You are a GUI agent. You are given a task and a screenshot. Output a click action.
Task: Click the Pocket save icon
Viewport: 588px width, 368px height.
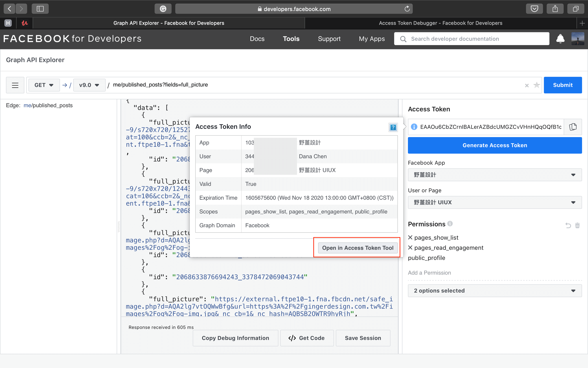[x=534, y=9]
